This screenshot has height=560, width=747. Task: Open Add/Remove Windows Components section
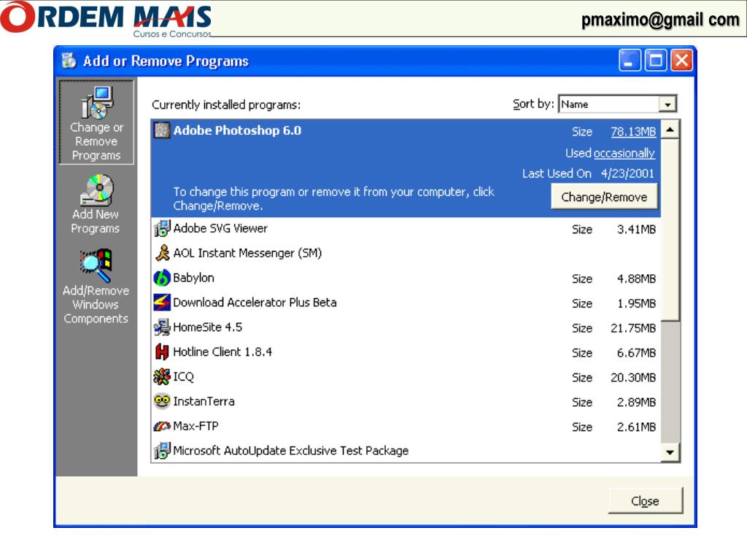point(96,287)
